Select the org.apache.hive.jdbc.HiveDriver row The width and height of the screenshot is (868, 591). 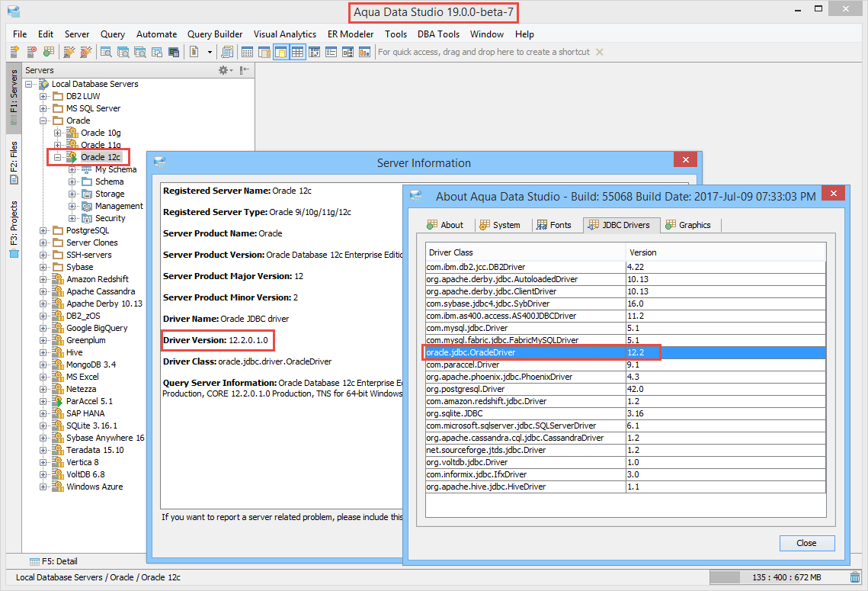coord(626,487)
